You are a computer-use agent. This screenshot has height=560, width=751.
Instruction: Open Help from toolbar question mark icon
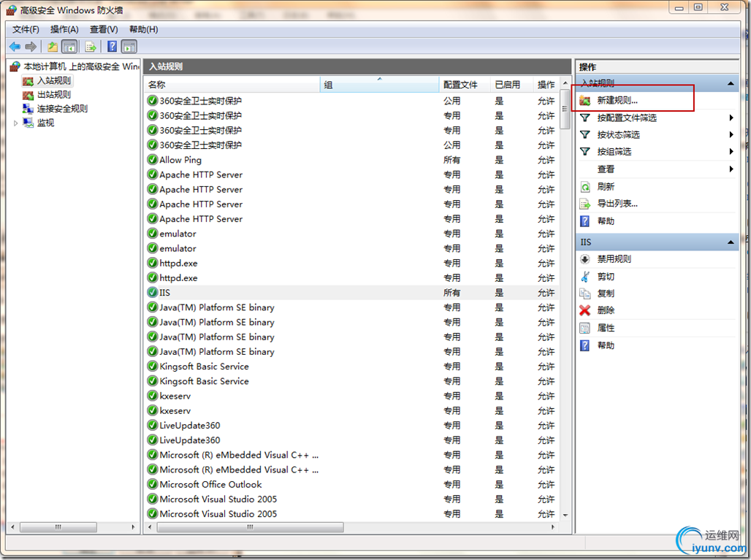pos(112,47)
